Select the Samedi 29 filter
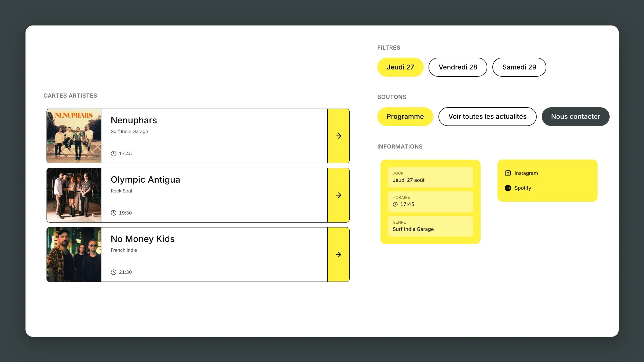644x362 pixels. 519,67
